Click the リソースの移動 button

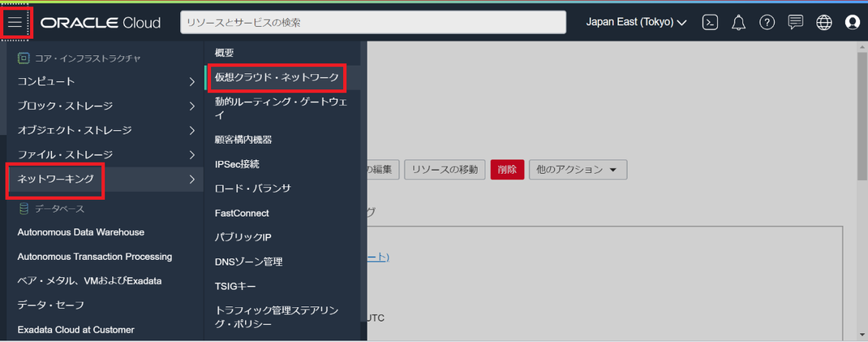coord(445,170)
